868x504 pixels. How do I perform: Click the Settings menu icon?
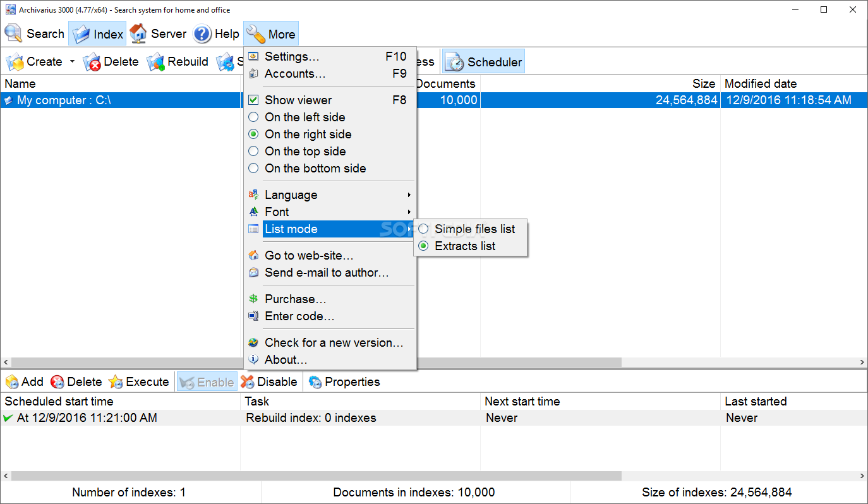pyautogui.click(x=253, y=56)
